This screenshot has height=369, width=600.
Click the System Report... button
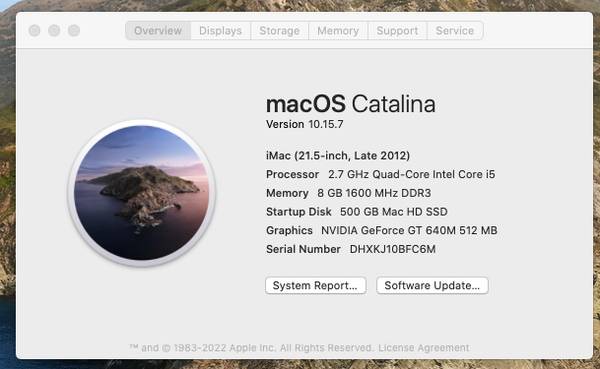click(315, 286)
